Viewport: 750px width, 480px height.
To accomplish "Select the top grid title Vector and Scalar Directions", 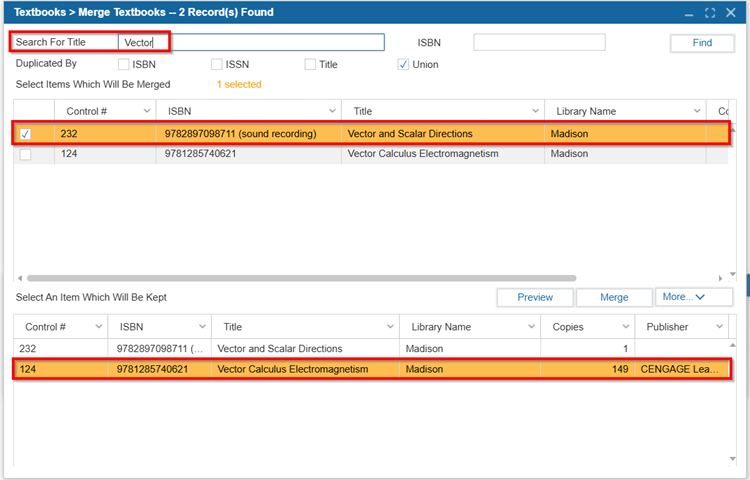I will tap(410, 134).
